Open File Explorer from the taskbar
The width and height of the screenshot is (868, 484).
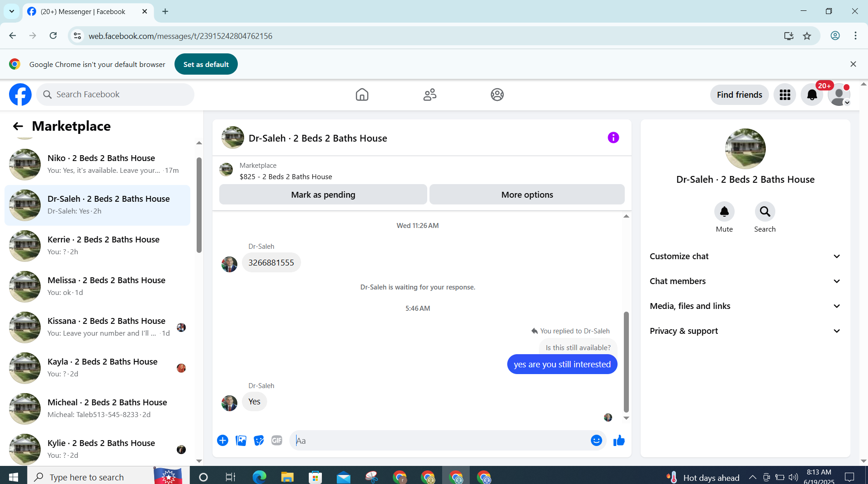(287, 477)
